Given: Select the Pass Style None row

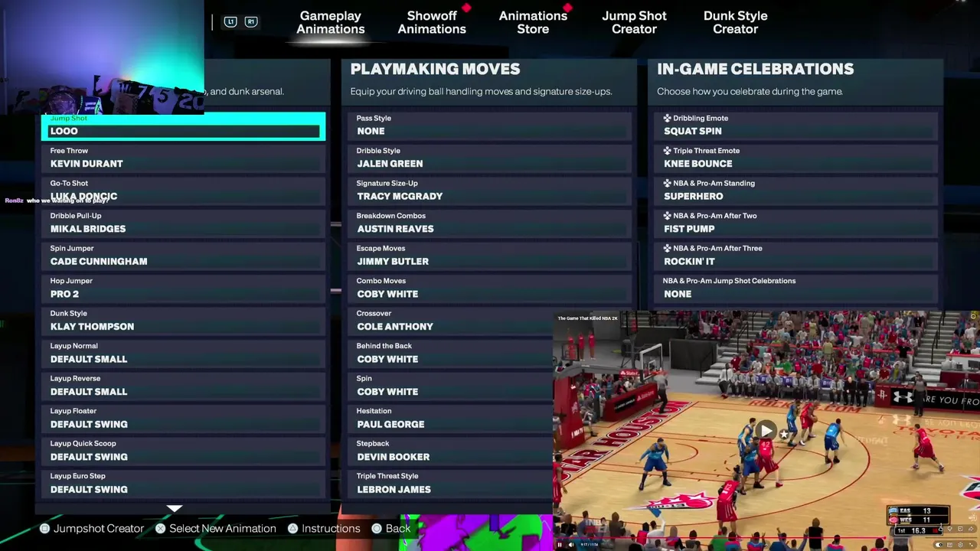Looking at the screenshot, I should pyautogui.click(x=490, y=126).
